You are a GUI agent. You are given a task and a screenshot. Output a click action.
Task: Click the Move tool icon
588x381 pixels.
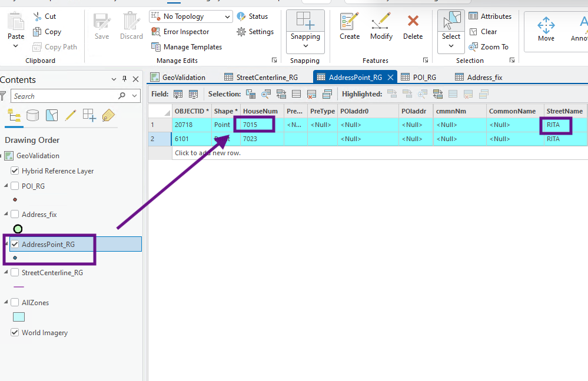pyautogui.click(x=546, y=28)
